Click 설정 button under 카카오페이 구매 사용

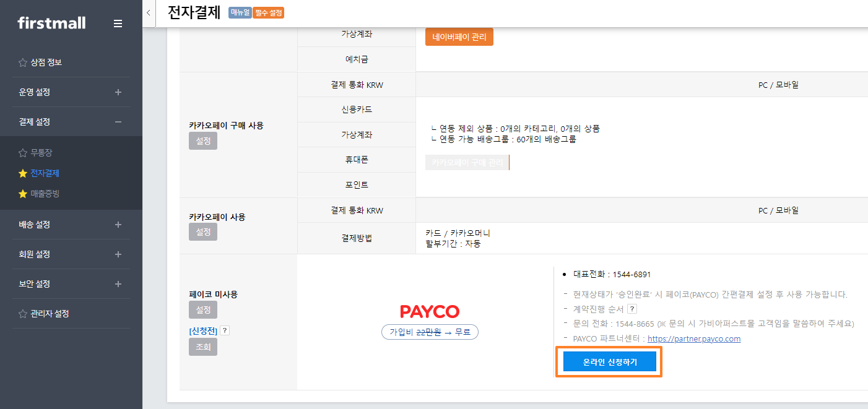coord(203,141)
